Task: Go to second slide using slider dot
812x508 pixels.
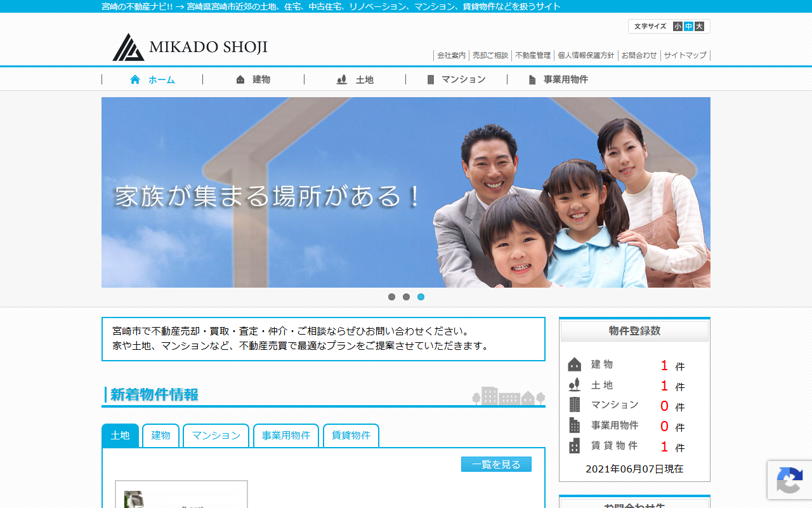Action: (x=406, y=297)
